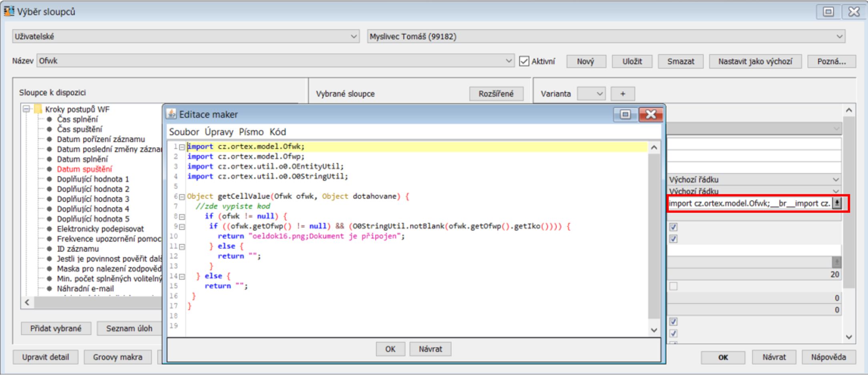Open the Kód menu
Image resolution: width=868 pixels, height=375 pixels.
pos(277,132)
